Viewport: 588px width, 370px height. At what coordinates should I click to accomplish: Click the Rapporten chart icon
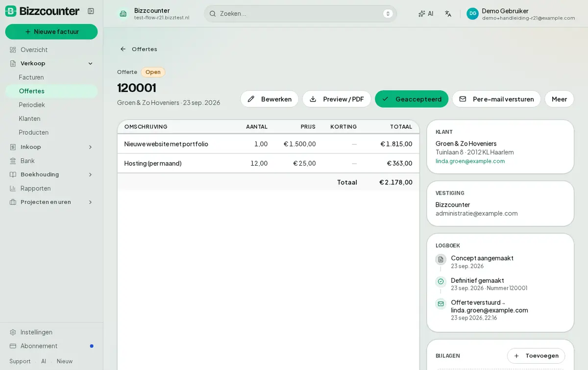[13, 188]
